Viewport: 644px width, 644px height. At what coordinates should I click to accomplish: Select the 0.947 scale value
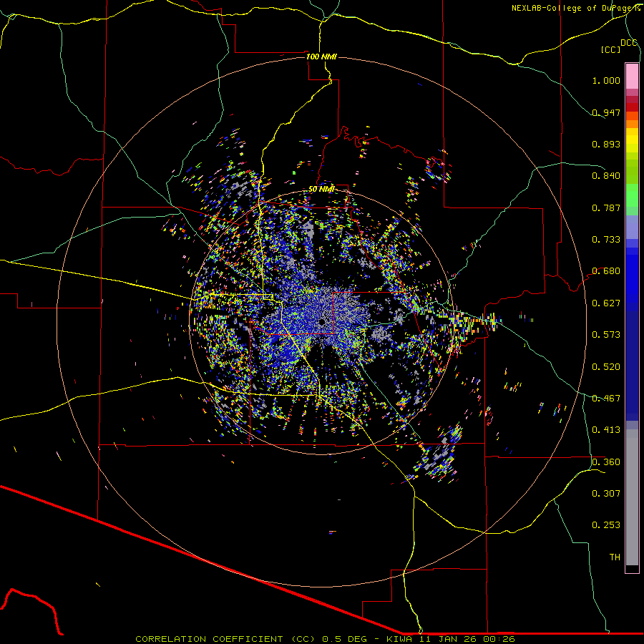606,112
